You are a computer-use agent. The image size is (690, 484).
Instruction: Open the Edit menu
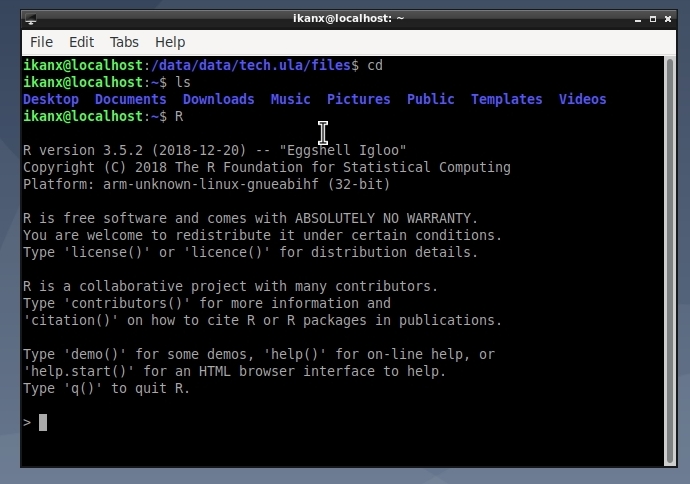81,42
